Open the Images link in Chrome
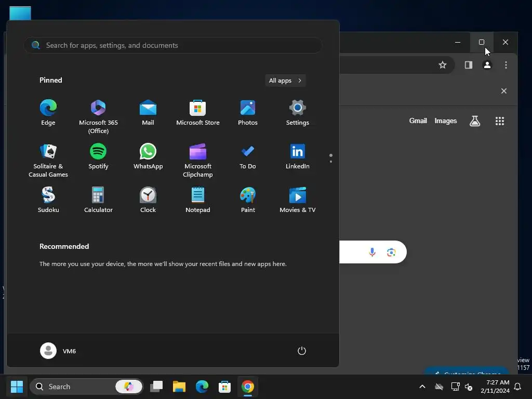532x399 pixels. [x=445, y=121]
